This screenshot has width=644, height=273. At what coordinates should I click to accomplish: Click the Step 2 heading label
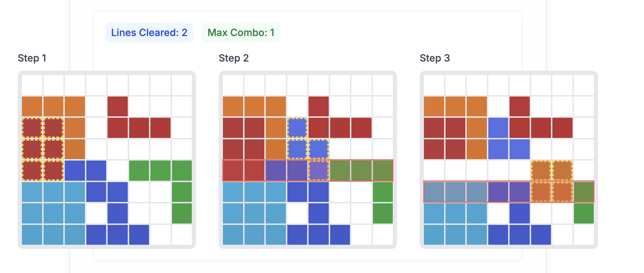tap(233, 58)
